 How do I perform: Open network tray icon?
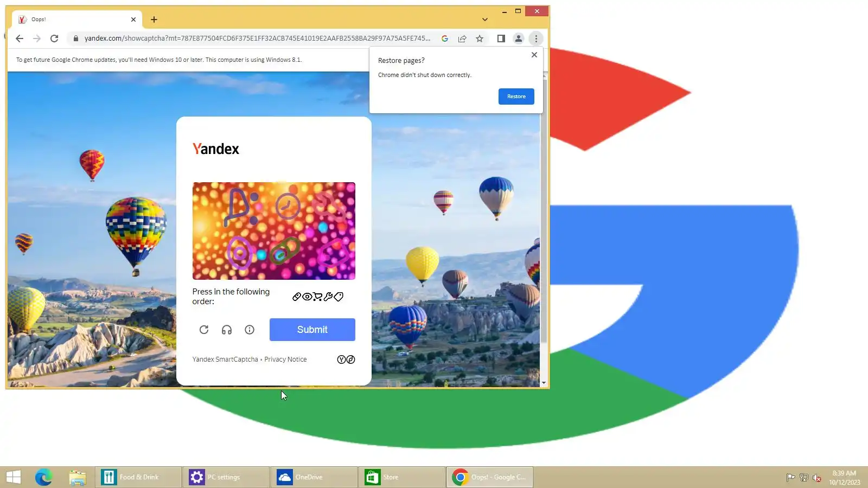[x=804, y=478]
